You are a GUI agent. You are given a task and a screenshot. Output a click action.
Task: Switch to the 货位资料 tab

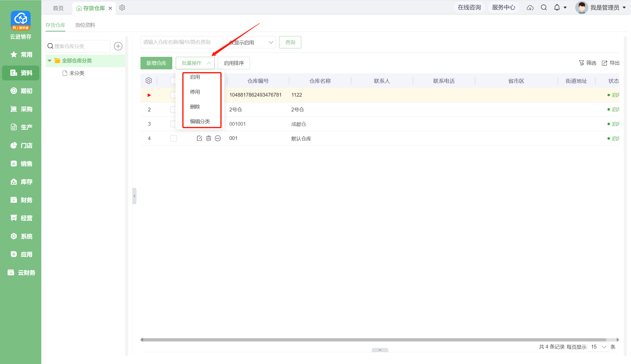85,25
